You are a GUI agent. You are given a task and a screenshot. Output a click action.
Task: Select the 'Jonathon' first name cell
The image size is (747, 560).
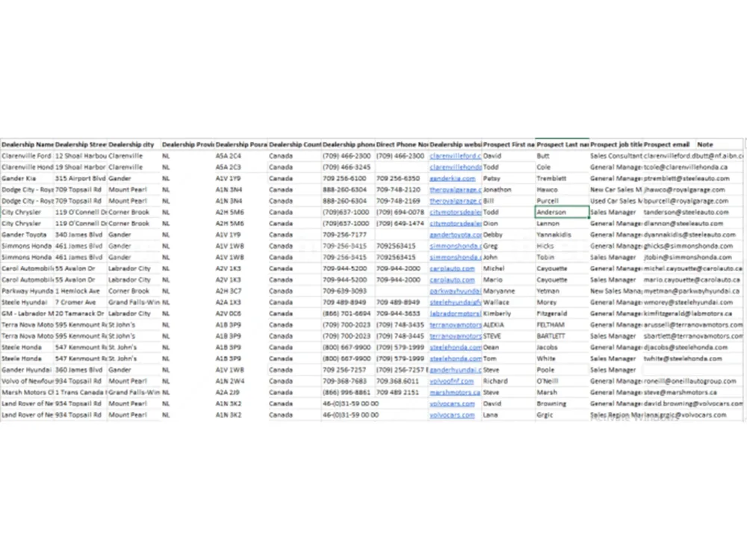click(x=508, y=190)
